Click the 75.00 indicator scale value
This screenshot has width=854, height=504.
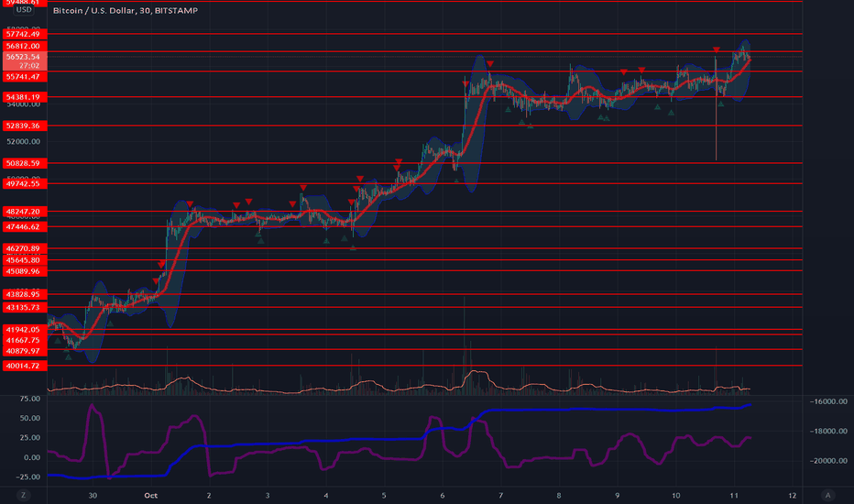[30, 399]
